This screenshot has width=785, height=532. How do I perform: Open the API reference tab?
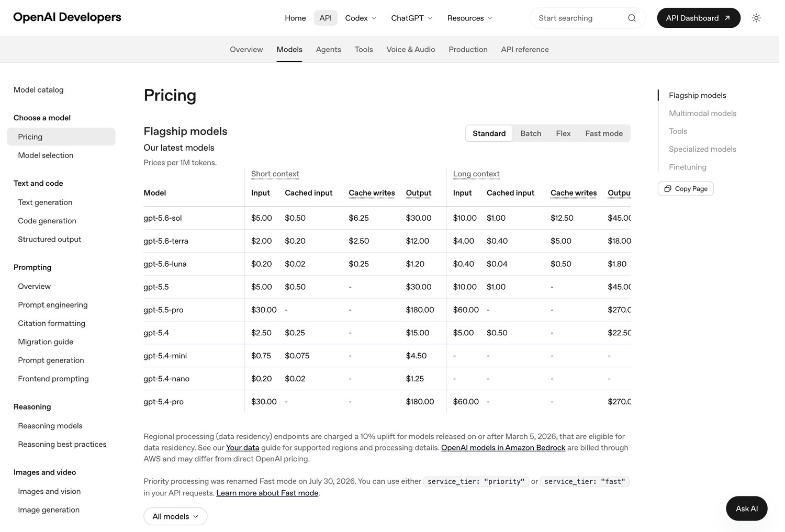(x=525, y=49)
